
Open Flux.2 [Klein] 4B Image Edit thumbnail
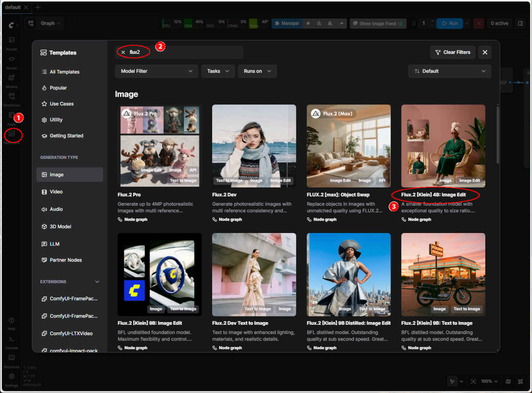pos(443,146)
